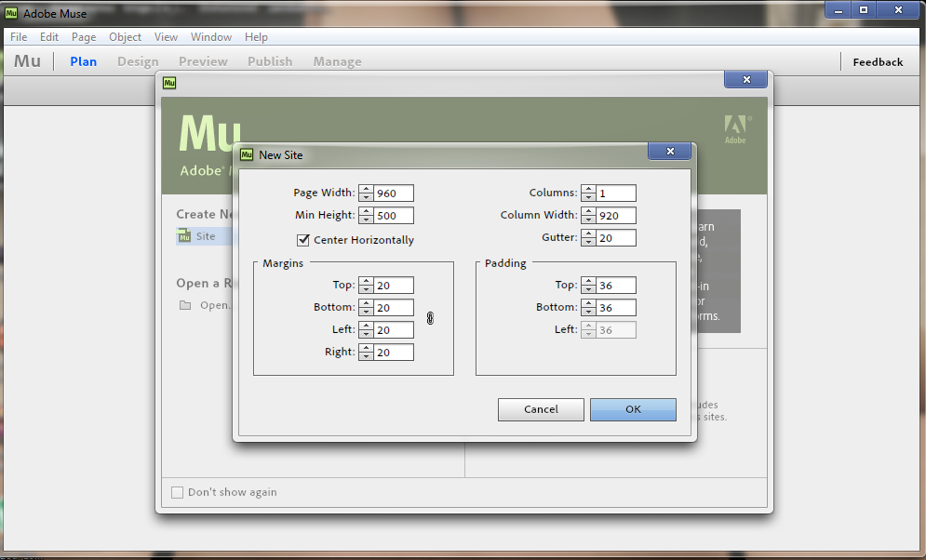Click the OK button

click(633, 409)
